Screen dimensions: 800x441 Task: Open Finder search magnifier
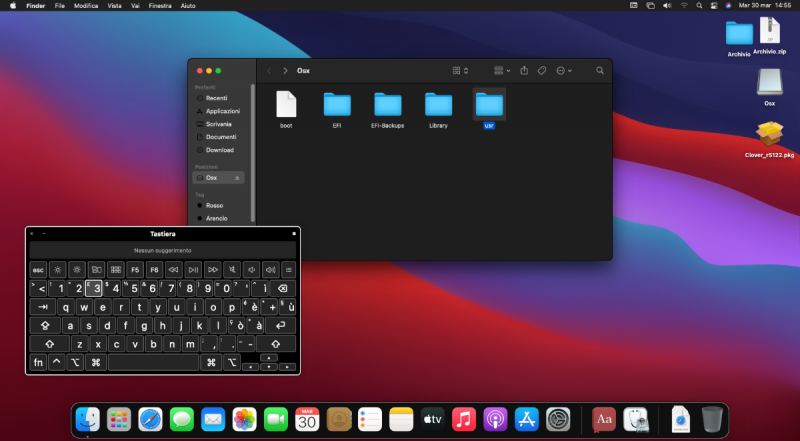tap(600, 70)
